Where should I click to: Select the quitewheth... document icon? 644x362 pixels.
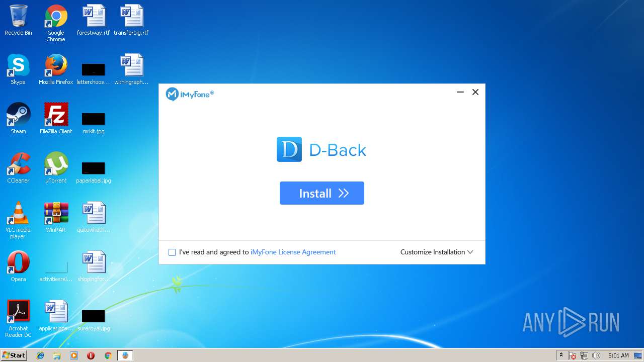pos(94,217)
